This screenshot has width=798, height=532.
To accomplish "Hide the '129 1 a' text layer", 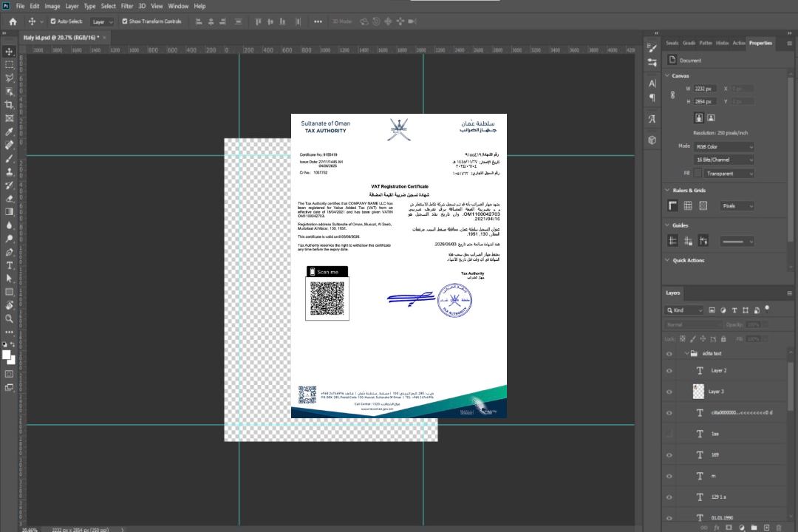I will (x=669, y=497).
